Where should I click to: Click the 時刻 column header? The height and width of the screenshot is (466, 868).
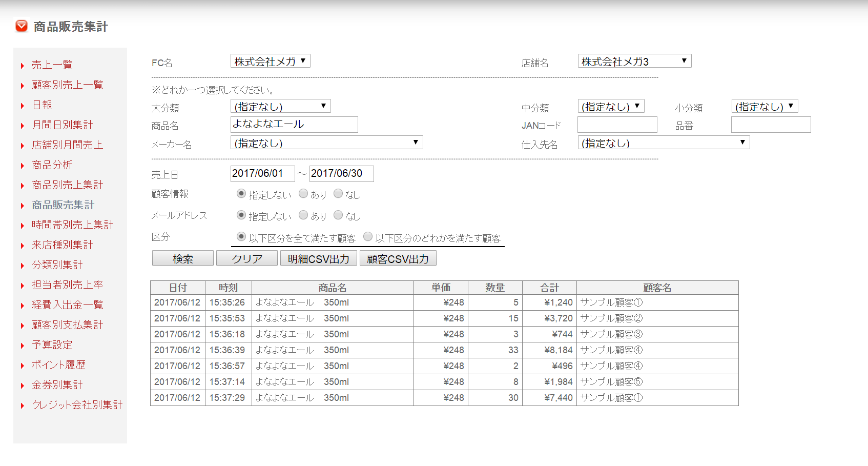(x=229, y=288)
